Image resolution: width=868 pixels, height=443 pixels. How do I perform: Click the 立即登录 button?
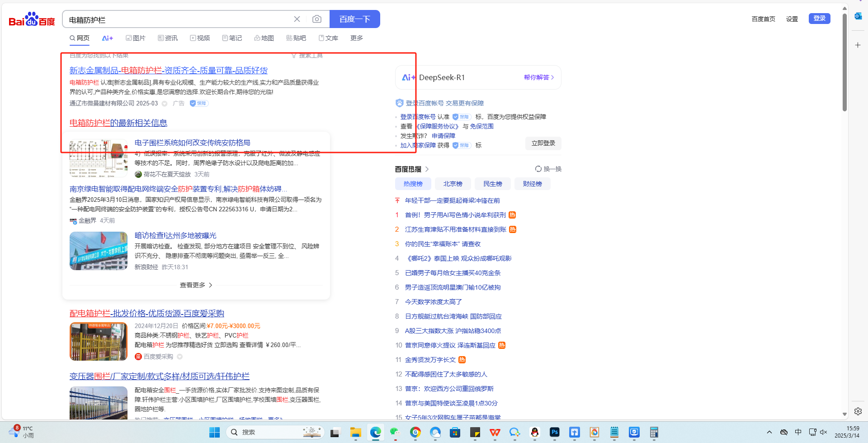click(x=543, y=143)
